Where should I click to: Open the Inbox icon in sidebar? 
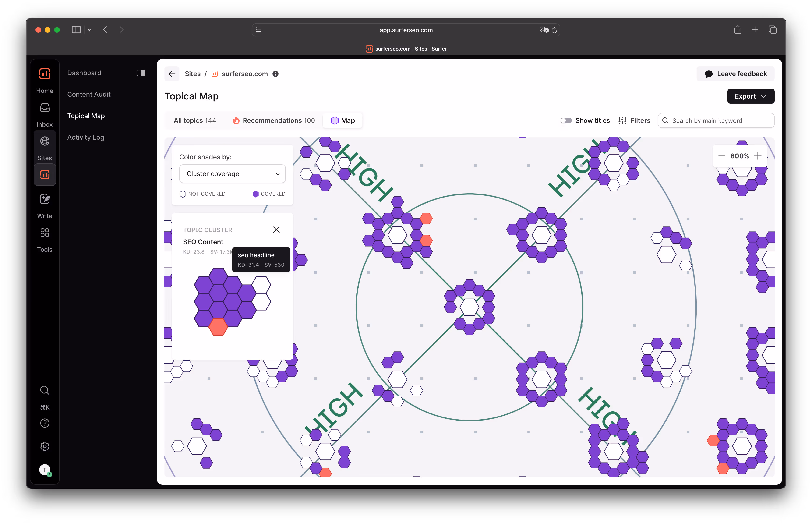45,108
